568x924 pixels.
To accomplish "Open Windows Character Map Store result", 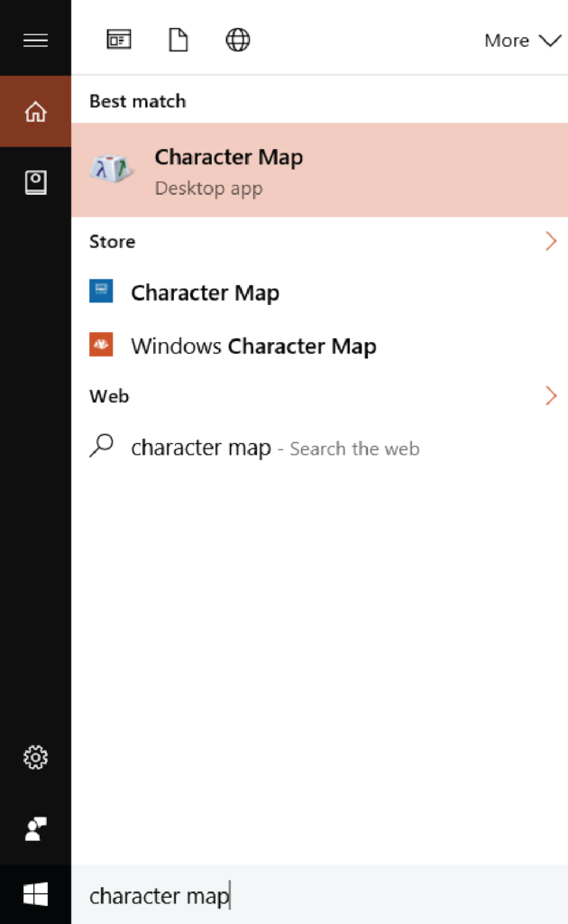I will 319,346.
